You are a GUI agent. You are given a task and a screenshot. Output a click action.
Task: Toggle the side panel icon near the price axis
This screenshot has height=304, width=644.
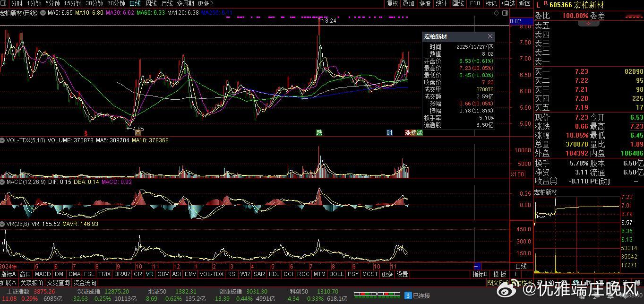pos(505,13)
